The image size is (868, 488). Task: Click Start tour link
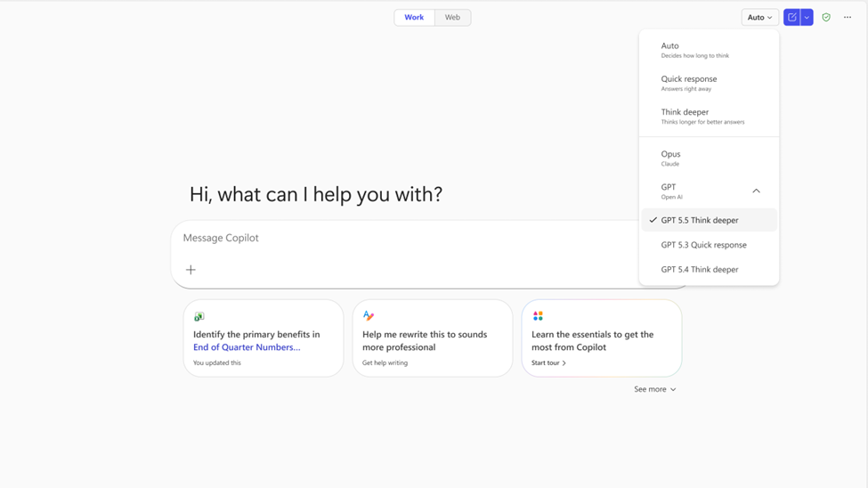pos(548,363)
